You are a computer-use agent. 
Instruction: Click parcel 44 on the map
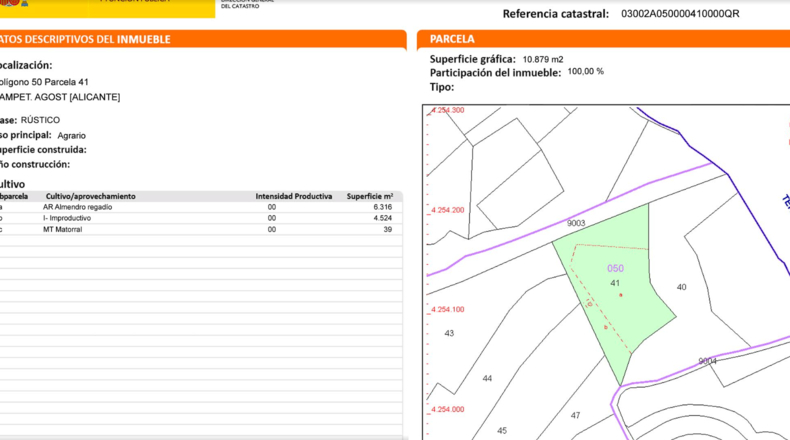coord(487,379)
